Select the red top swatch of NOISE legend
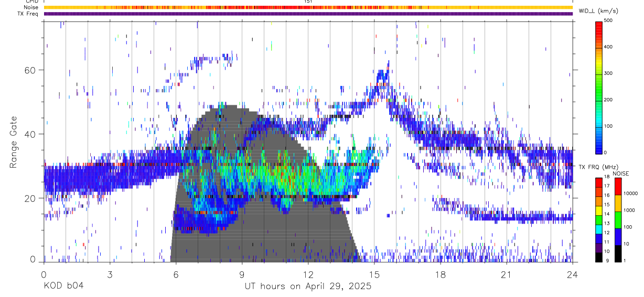The width and height of the screenshot is (644, 297). tap(617, 186)
